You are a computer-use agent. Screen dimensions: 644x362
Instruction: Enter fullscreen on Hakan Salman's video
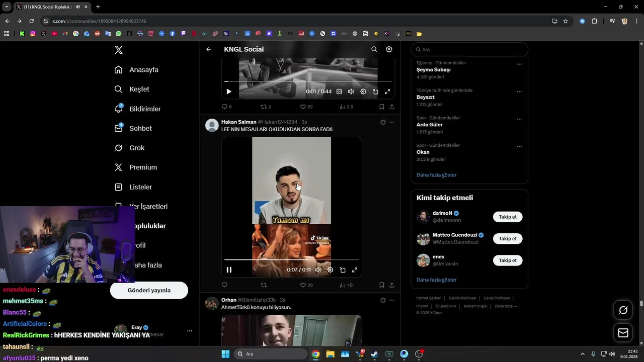click(355, 270)
